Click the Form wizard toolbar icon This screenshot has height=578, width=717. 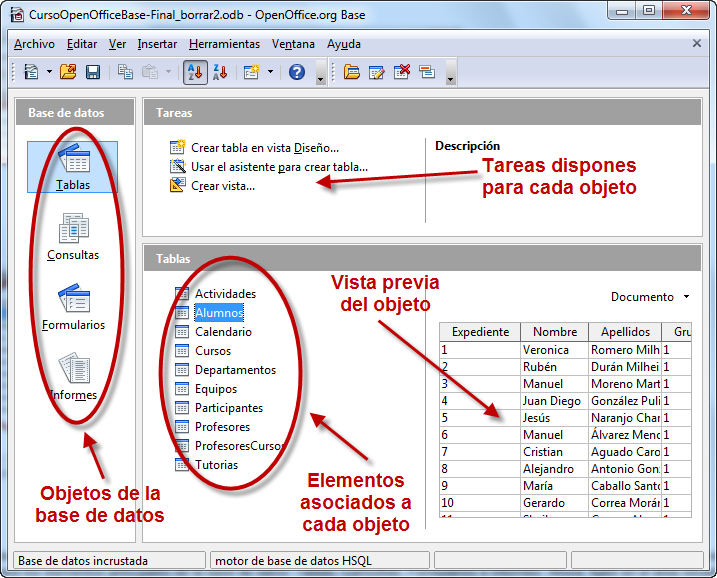[251, 72]
